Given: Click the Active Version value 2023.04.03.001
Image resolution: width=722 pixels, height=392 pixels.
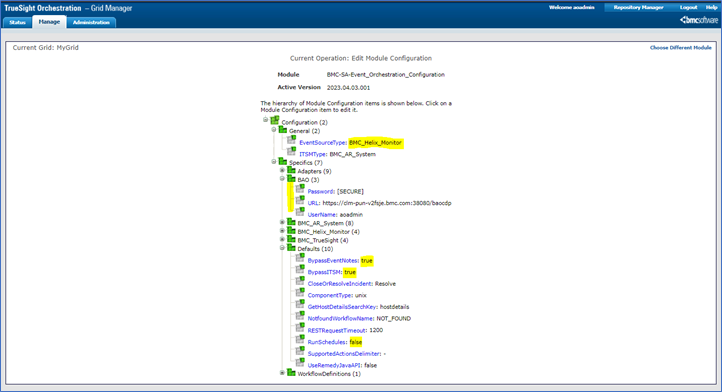Looking at the screenshot, I should point(348,88).
